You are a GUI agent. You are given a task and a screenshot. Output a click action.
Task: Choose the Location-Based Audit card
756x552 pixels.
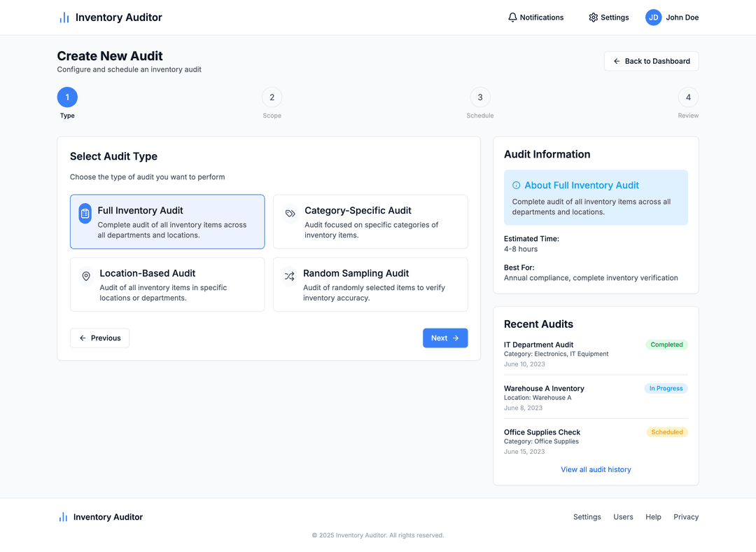167,284
